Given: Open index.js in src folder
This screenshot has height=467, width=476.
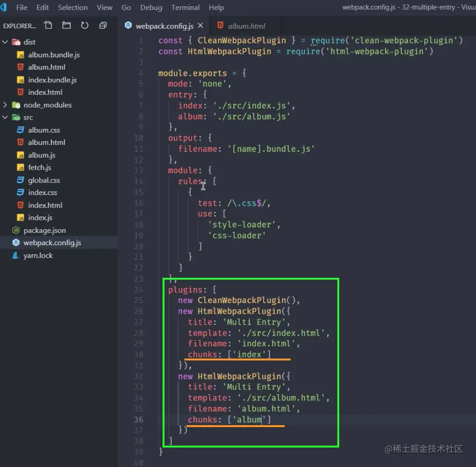Looking at the screenshot, I should tap(40, 218).
